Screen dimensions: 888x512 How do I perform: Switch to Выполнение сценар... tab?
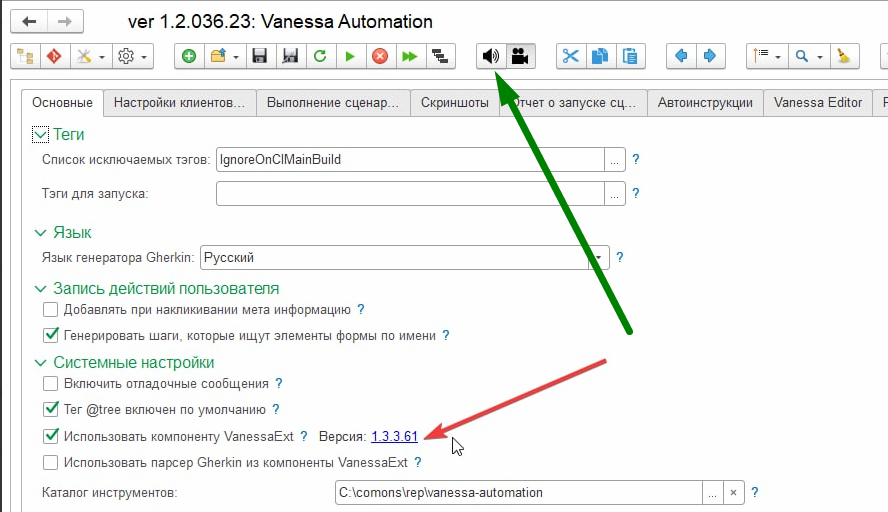[333, 103]
